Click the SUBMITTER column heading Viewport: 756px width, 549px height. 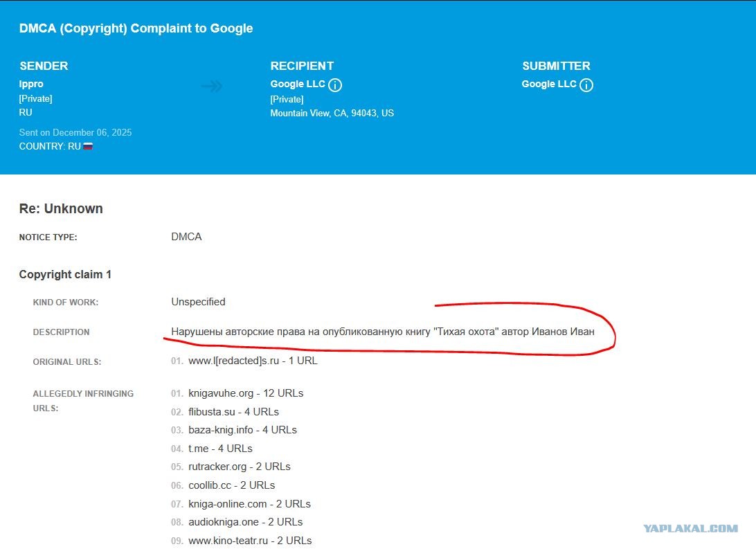point(556,66)
